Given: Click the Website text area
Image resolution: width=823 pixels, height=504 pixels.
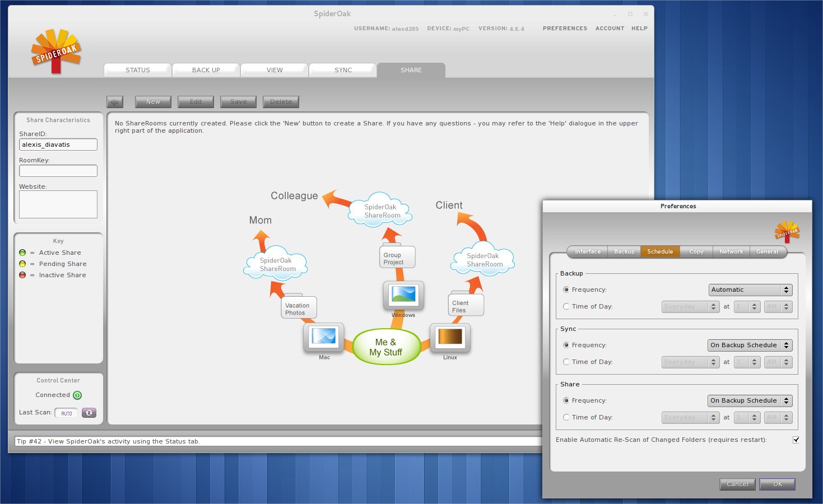Looking at the screenshot, I should pos(58,204).
